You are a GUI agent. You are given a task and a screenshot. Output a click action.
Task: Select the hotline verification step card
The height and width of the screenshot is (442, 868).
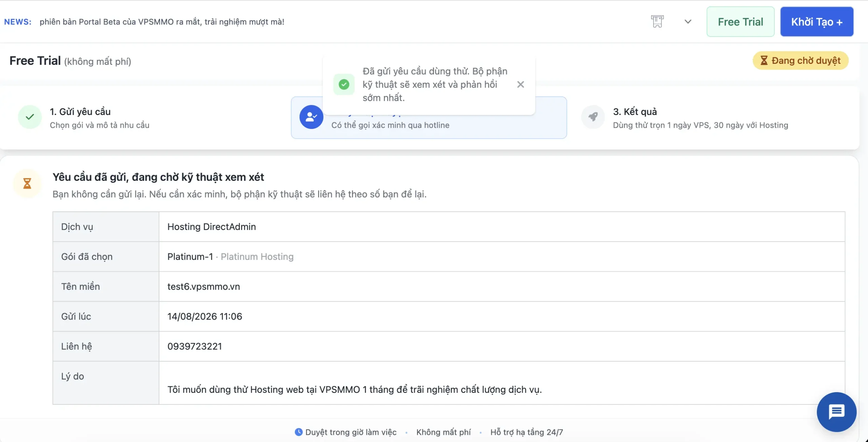tap(429, 118)
